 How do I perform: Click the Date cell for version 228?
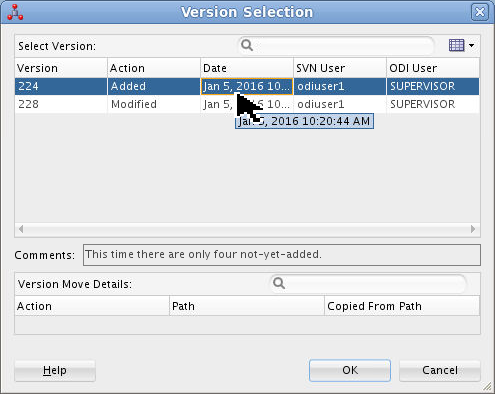[247, 104]
